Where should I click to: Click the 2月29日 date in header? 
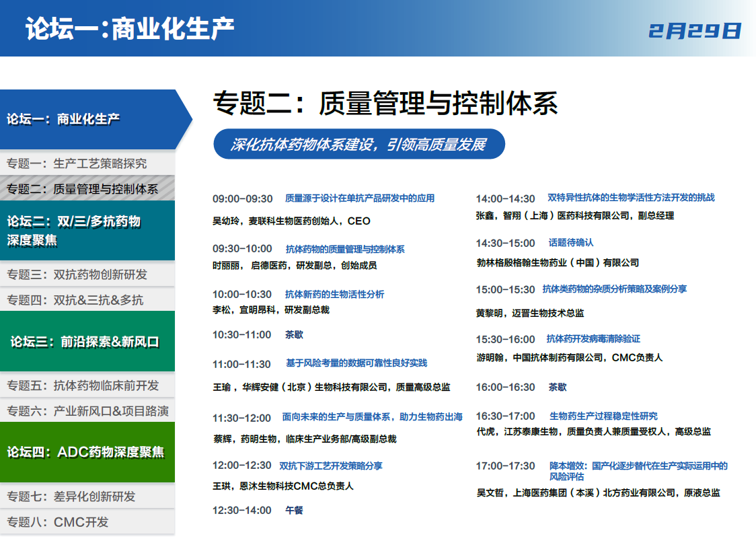pyautogui.click(x=695, y=31)
